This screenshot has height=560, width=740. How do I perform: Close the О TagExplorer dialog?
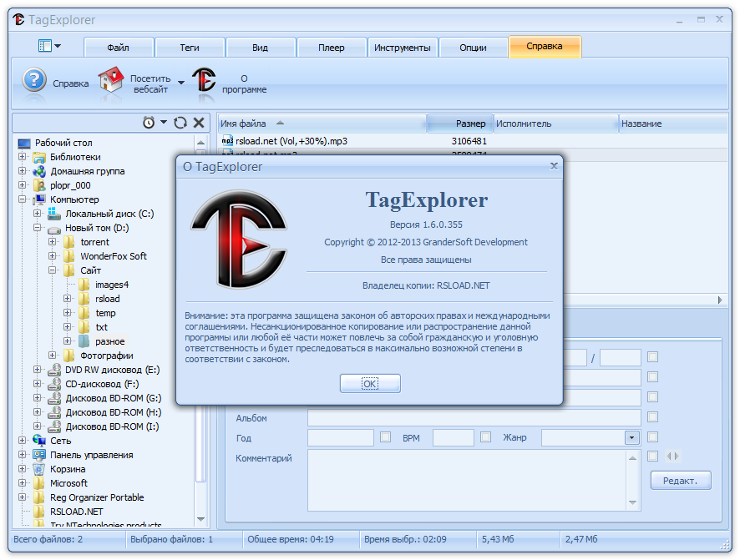(554, 165)
